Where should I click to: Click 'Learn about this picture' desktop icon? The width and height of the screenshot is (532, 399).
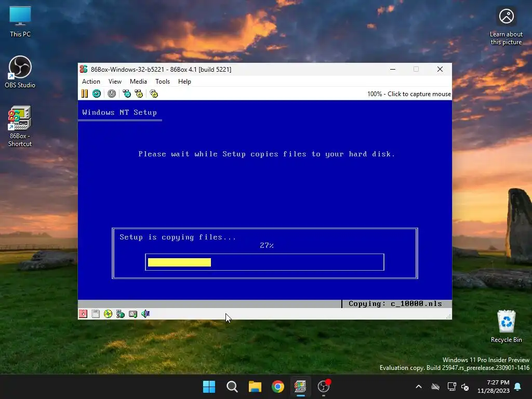(506, 26)
